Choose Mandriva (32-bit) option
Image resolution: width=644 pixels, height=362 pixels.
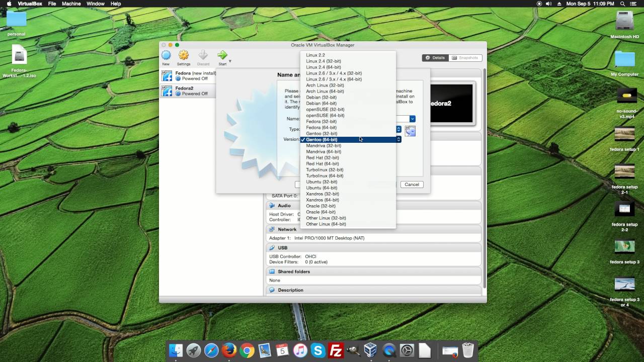point(348,145)
